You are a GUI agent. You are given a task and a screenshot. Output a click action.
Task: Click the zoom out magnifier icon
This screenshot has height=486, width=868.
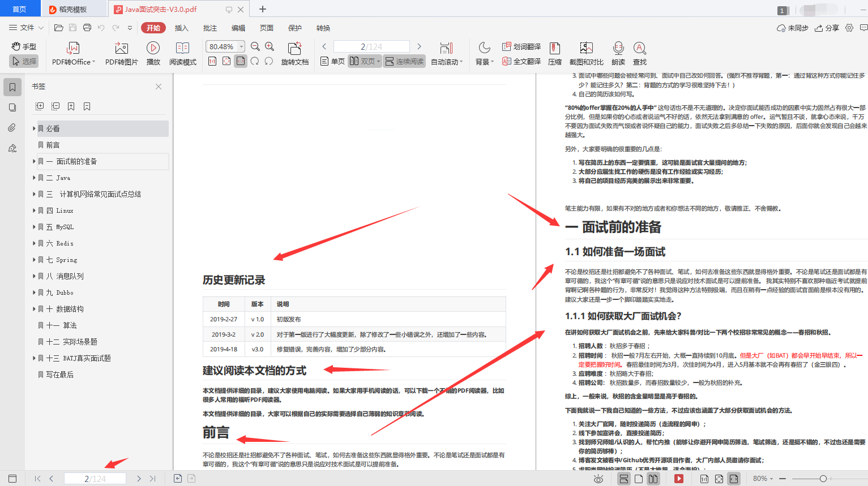click(x=255, y=46)
